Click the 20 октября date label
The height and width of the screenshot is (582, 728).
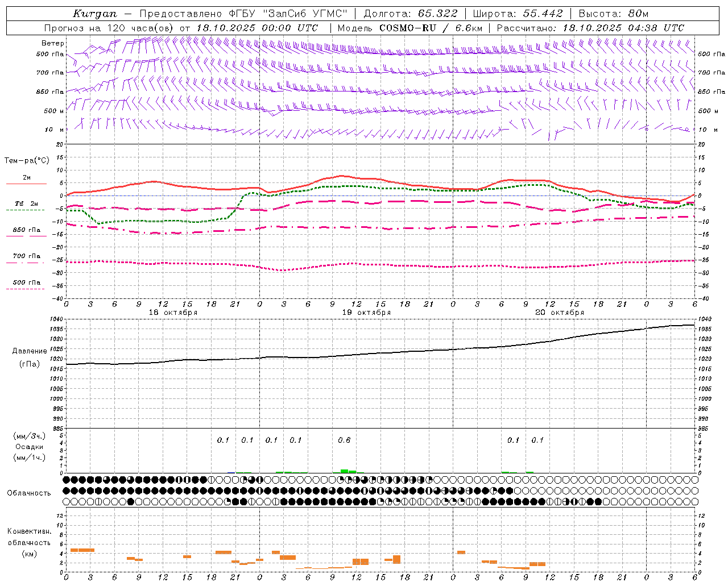click(560, 313)
